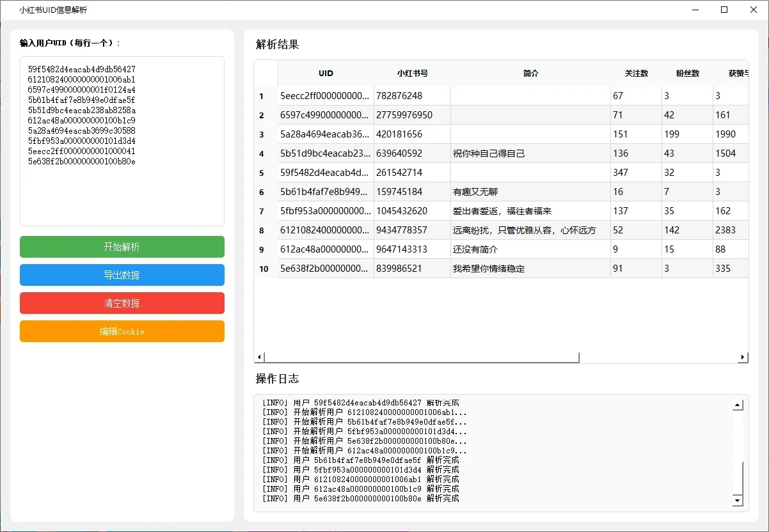Select cell with 小红书号 420181656
Viewport: 769px width, 532px height.
tap(413, 134)
